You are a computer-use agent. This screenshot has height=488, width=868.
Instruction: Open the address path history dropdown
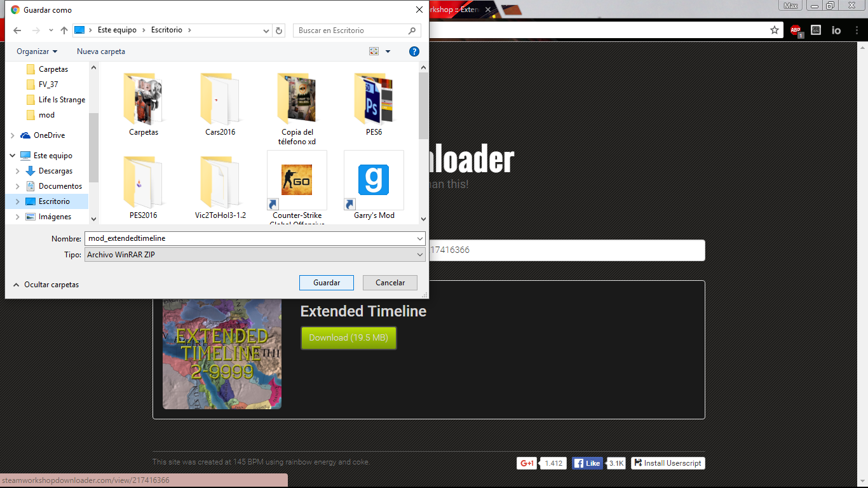point(266,30)
